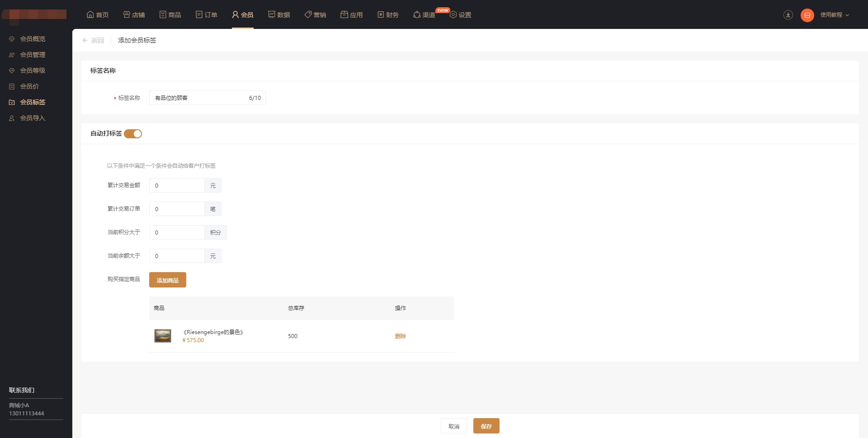868x438 pixels.
Task: Click the 添加会员标签 page title
Action: point(137,40)
